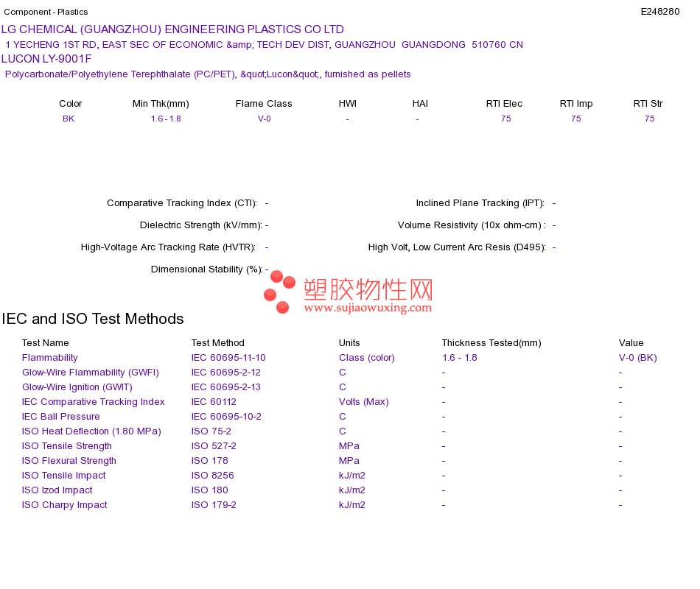The width and height of the screenshot is (700, 589).
Task: Click the IEC 60695-2-13 test method
Action: click(226, 387)
